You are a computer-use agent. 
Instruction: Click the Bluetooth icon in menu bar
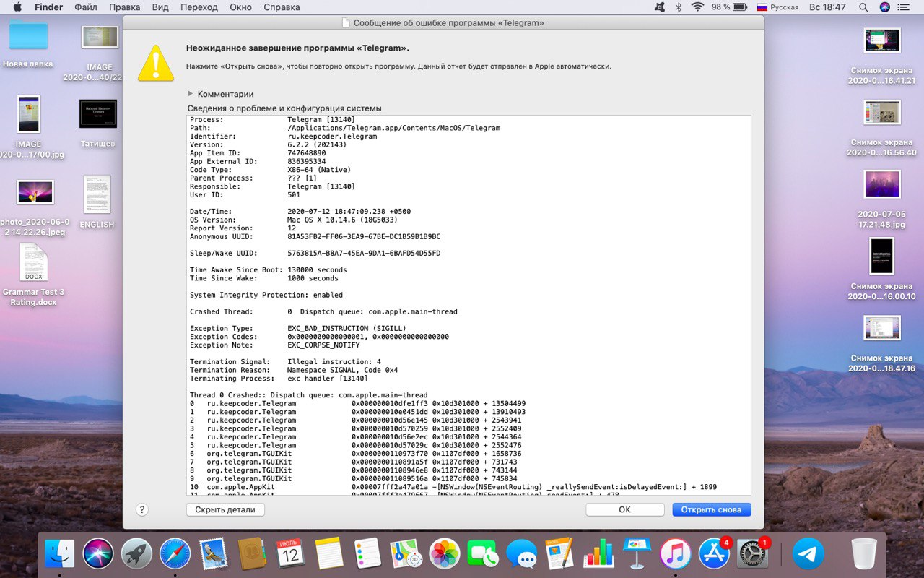point(679,7)
